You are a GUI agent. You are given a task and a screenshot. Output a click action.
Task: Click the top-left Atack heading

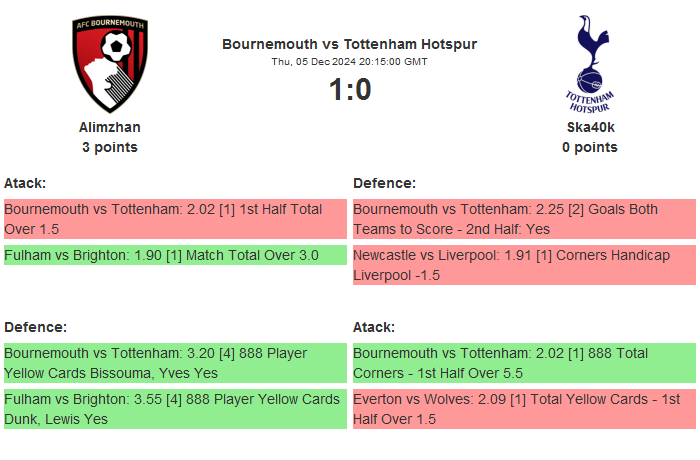click(x=25, y=183)
